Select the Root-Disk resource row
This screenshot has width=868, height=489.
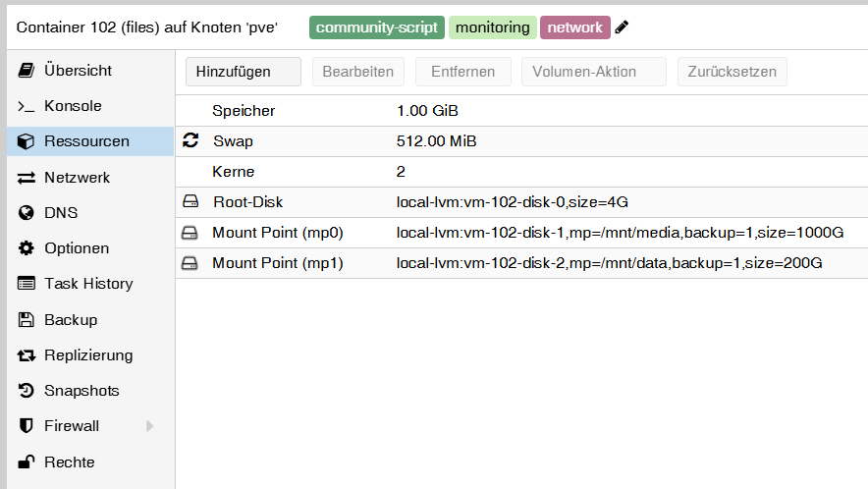click(520, 202)
